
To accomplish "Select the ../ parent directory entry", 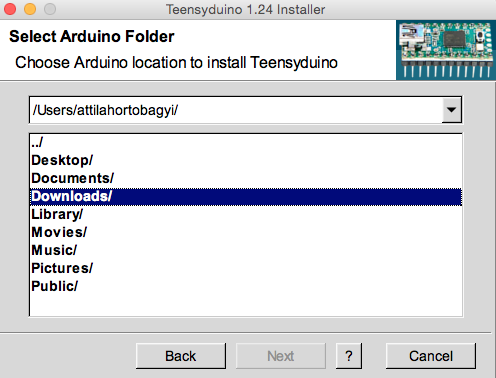I will pos(246,143).
